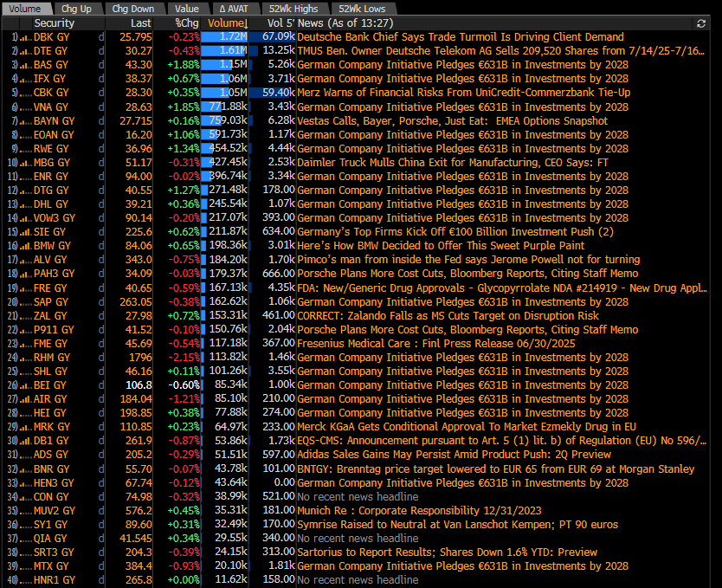Select the BNR GY ticker
Viewport: 722px width, 588px height.
click(x=51, y=469)
